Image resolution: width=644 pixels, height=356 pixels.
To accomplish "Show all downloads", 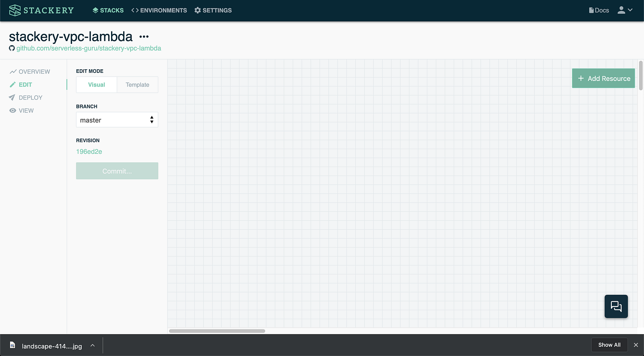I will click(609, 345).
